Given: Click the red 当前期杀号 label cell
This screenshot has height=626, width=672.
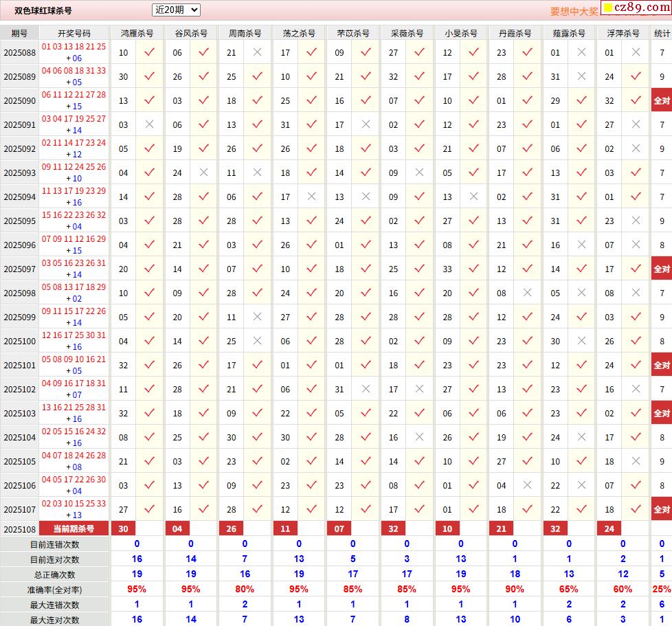Looking at the screenshot, I should click(x=74, y=528).
